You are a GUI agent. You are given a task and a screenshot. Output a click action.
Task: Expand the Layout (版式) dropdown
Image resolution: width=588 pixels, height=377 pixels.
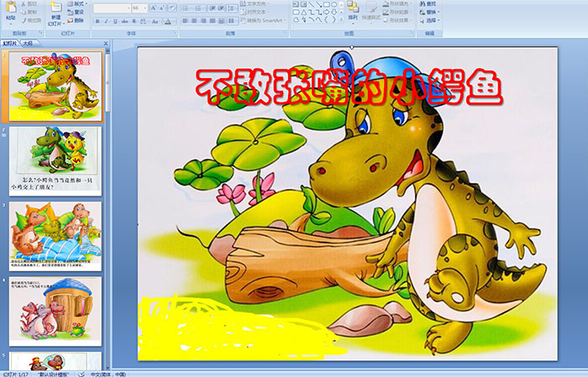coord(77,3)
